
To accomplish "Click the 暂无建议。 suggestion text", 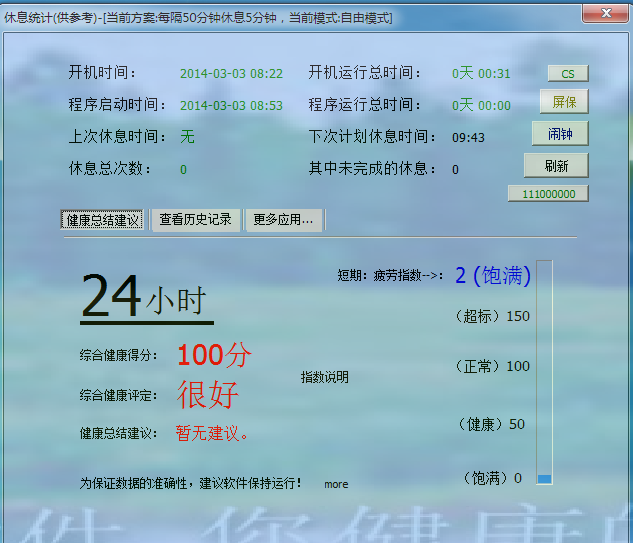I will coord(212,433).
